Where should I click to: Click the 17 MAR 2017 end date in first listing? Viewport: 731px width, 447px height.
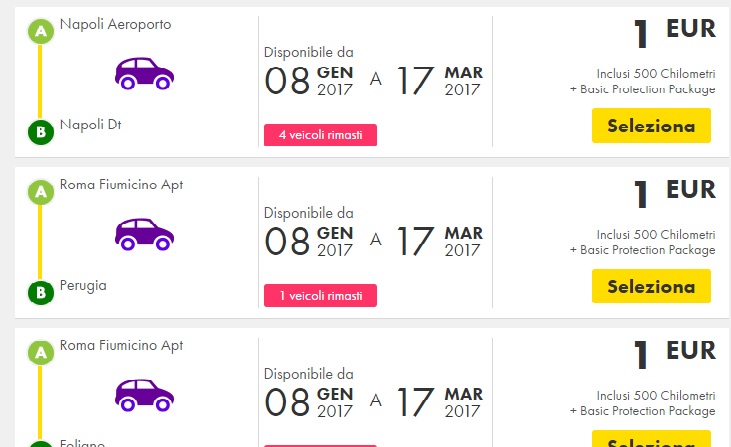pos(440,80)
